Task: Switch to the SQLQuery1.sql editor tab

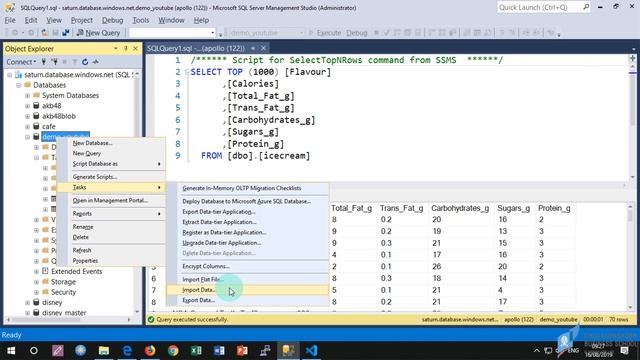Action: [x=196, y=48]
